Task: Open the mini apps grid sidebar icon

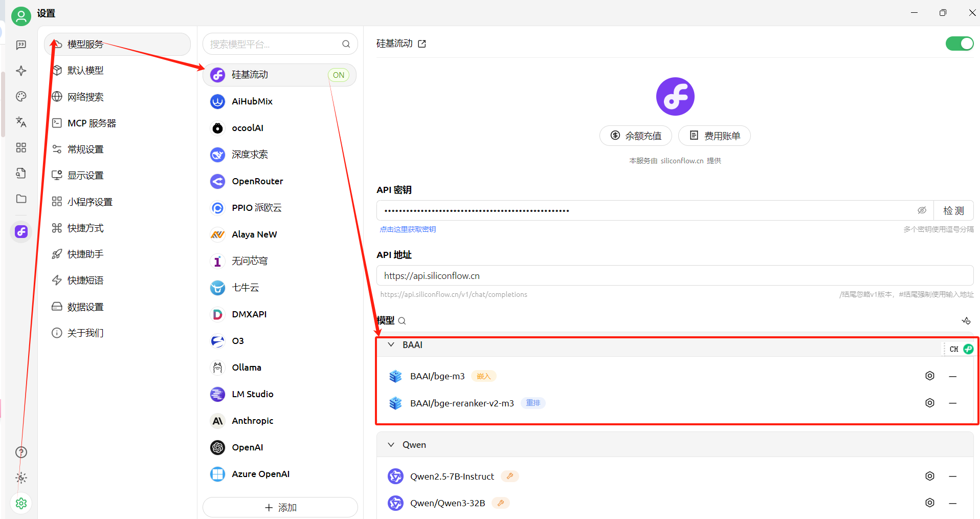Action: [21, 147]
